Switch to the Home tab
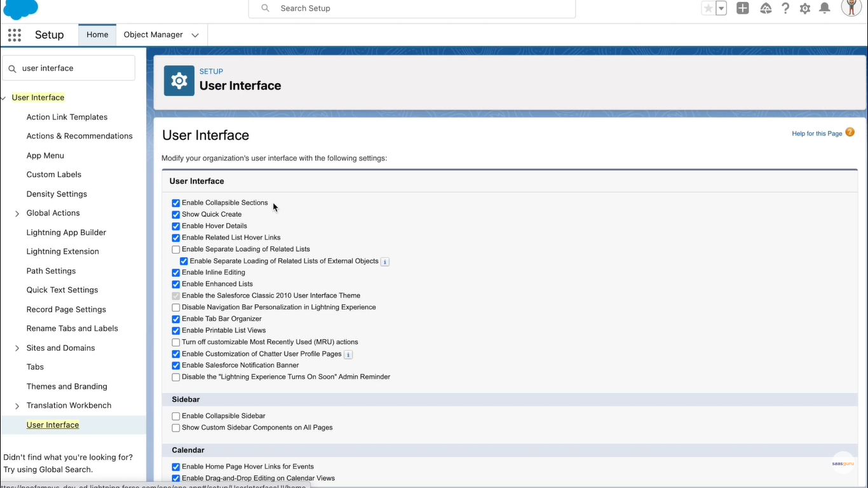 click(97, 35)
